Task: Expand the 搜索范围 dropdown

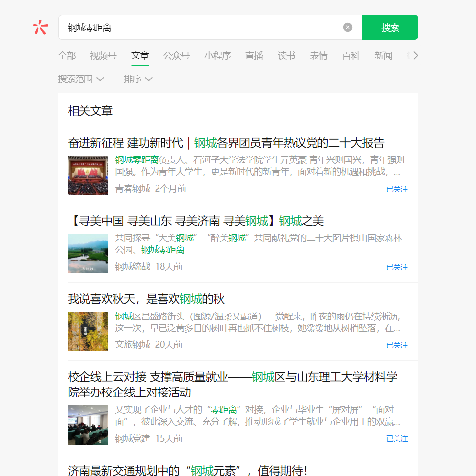Action: (81, 79)
